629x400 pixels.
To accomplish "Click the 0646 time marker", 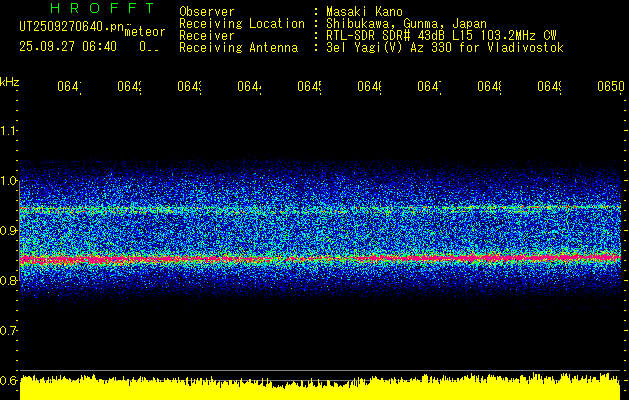I will click(x=369, y=86).
